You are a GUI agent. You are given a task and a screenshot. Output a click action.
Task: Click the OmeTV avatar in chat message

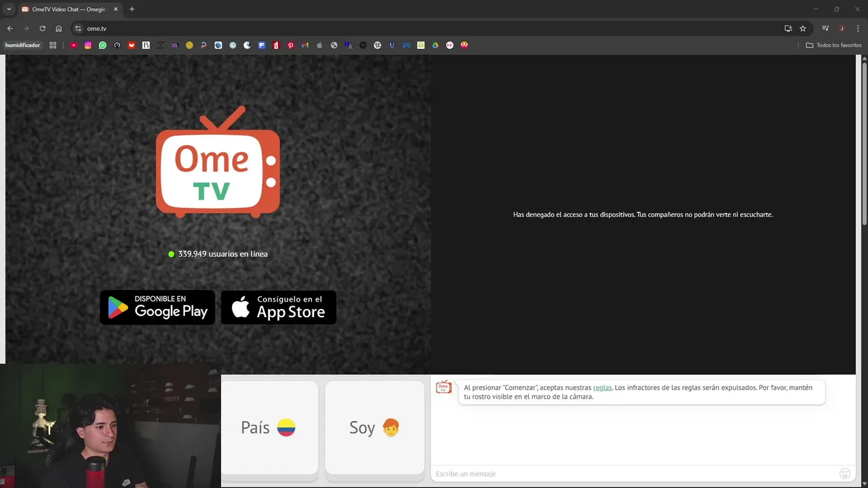[x=443, y=387]
